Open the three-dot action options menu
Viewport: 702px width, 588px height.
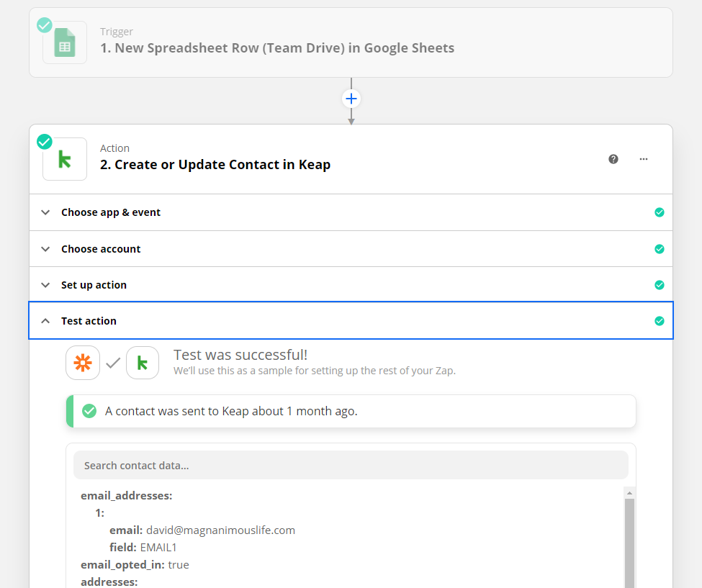coord(644,159)
